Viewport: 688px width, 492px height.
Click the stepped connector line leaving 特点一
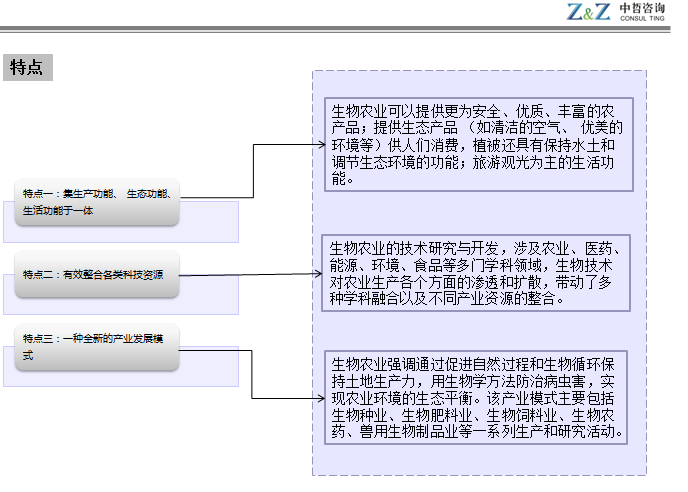(x=252, y=172)
